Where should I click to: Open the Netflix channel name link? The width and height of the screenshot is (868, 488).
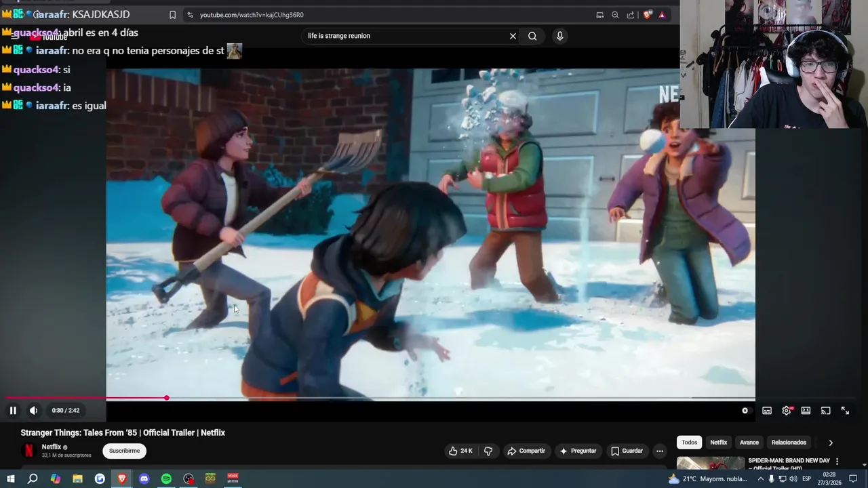52,447
